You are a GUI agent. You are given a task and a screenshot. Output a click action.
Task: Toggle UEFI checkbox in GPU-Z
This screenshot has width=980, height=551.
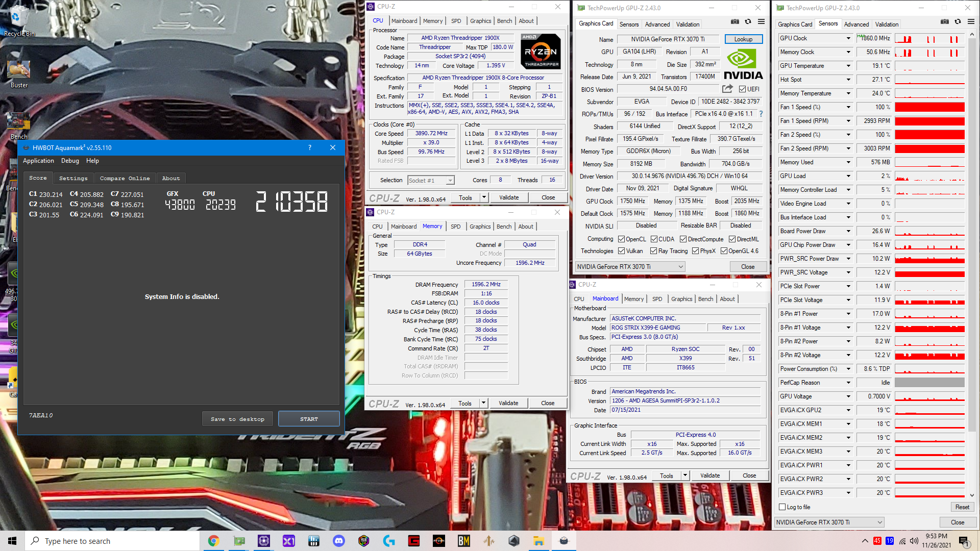pos(742,89)
